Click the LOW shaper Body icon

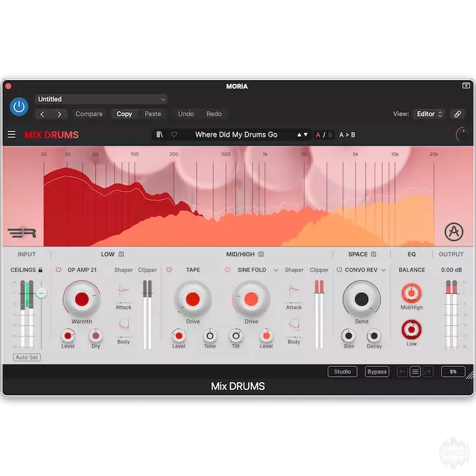(x=124, y=324)
